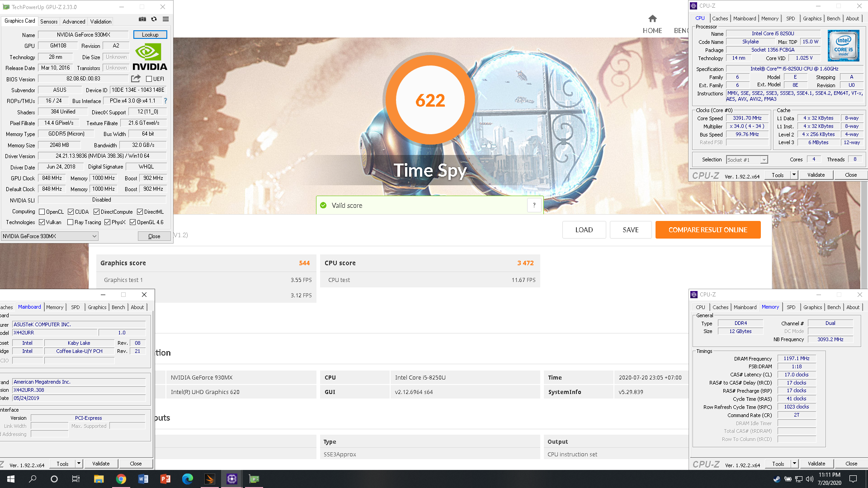Image resolution: width=868 pixels, height=488 pixels.
Task: Click the Intel Core i5 logo in CPU-Z
Action: coord(844,46)
